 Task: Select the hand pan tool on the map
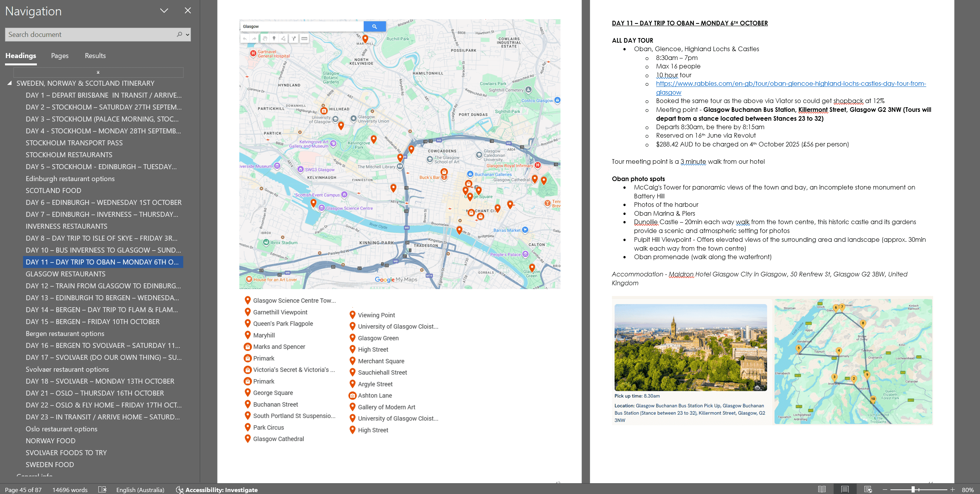pyautogui.click(x=265, y=38)
